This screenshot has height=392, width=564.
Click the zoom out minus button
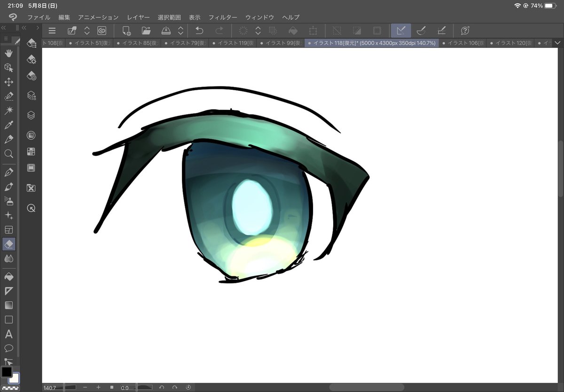coord(85,387)
